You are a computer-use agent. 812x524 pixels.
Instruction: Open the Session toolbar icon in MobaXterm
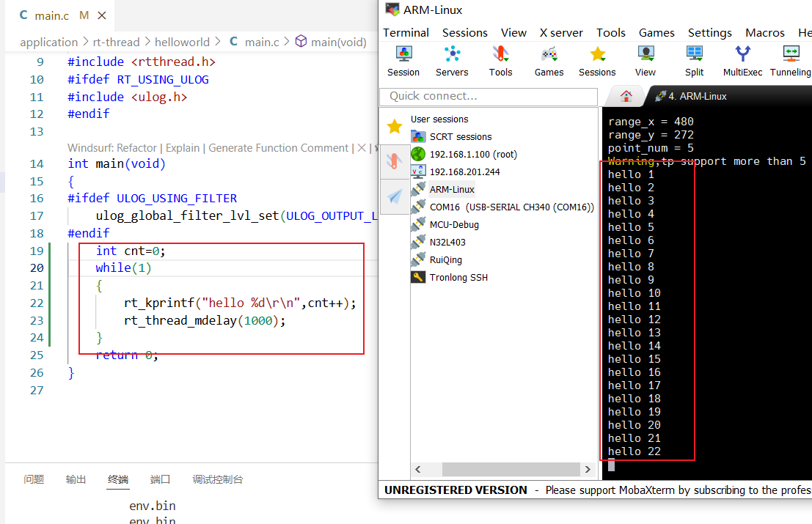[403, 61]
